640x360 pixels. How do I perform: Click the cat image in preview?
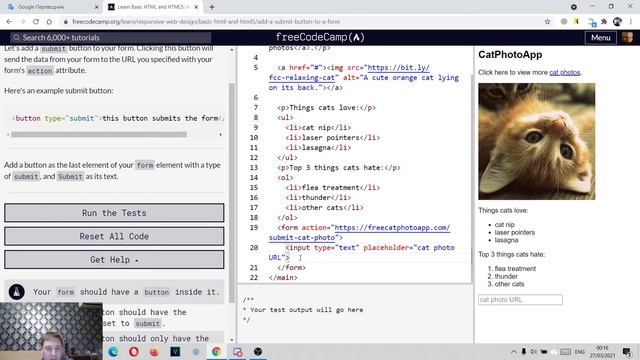coord(536,141)
